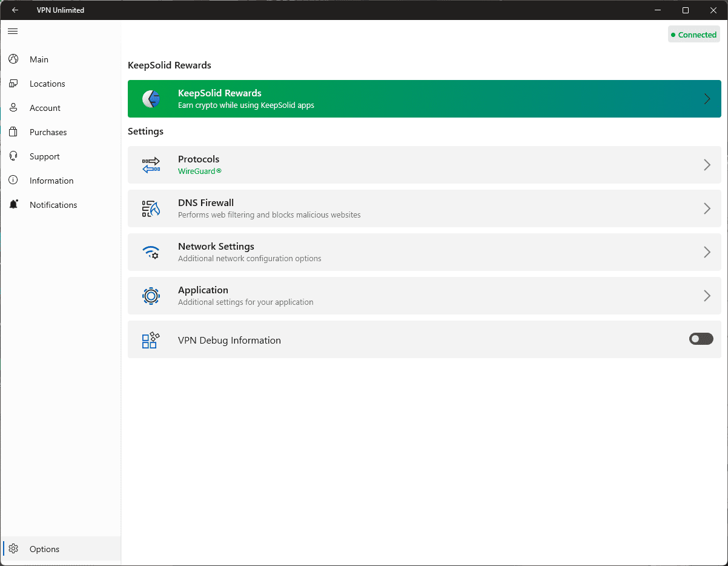This screenshot has height=566, width=728.
Task: Enable the VPN Debug Information toggle
Action: coord(701,339)
